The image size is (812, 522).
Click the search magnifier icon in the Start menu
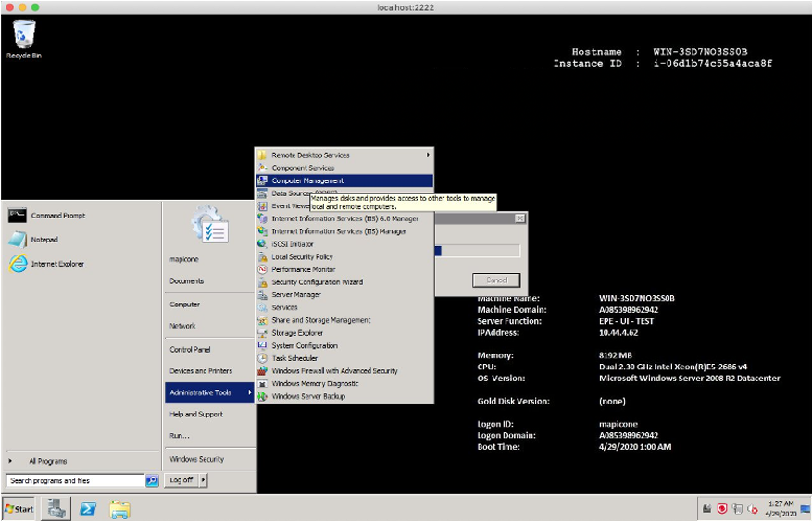(x=153, y=480)
